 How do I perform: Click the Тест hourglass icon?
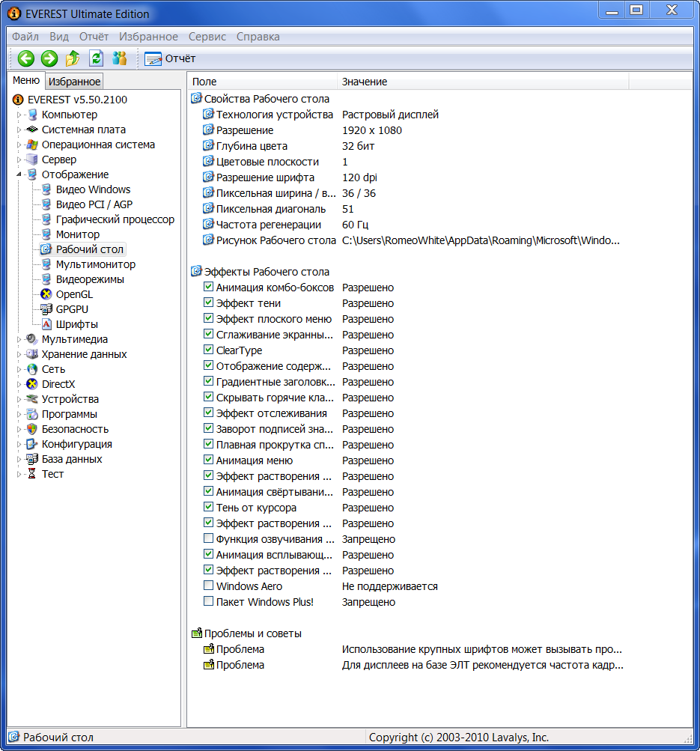coord(32,474)
